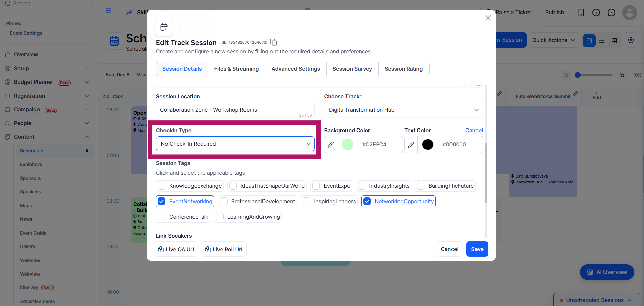Check the LearningAndGrowing tag

pos(220,217)
